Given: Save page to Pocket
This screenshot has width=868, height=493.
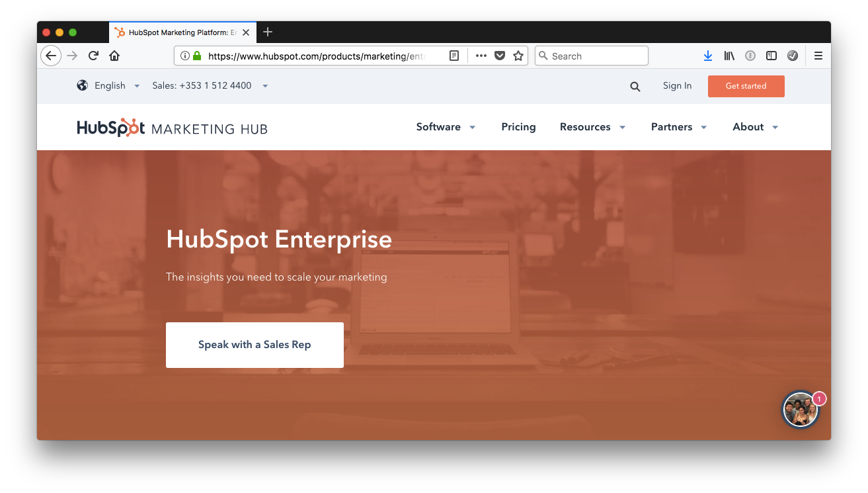Looking at the screenshot, I should 500,56.
